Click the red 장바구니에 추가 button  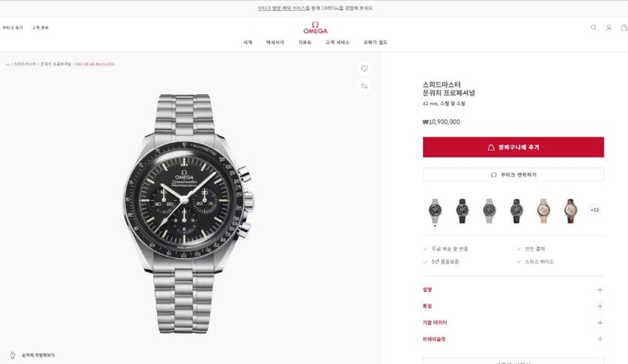(513, 147)
